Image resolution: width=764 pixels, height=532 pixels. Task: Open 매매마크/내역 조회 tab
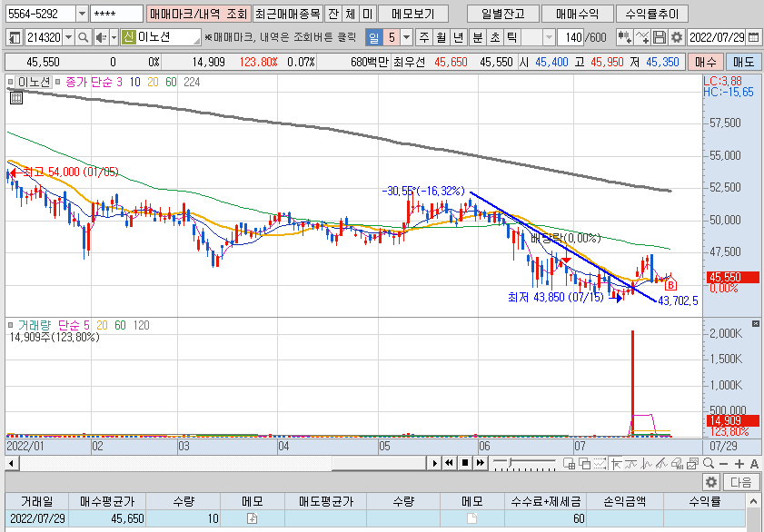click(199, 14)
